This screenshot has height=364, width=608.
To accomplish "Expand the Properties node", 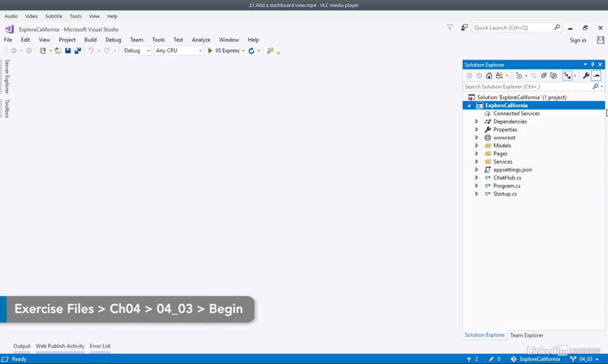I will 477,129.
